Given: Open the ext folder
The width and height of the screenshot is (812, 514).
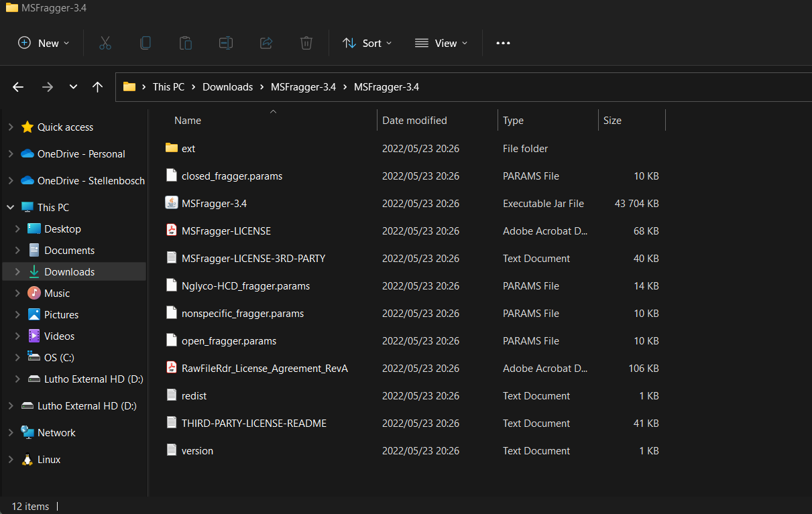Looking at the screenshot, I should point(188,148).
